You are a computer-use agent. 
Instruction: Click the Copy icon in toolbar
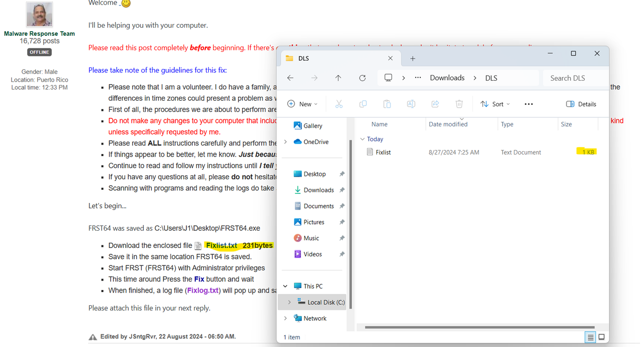pyautogui.click(x=363, y=104)
